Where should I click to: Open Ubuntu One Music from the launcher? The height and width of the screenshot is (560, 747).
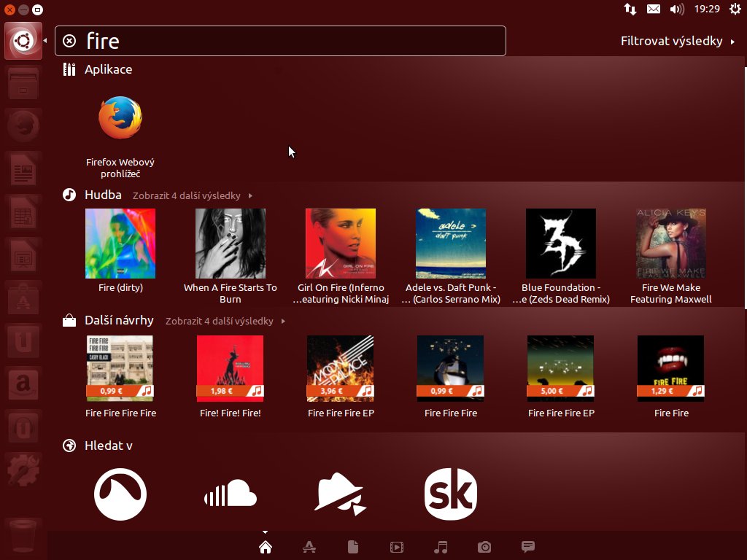tap(23, 426)
